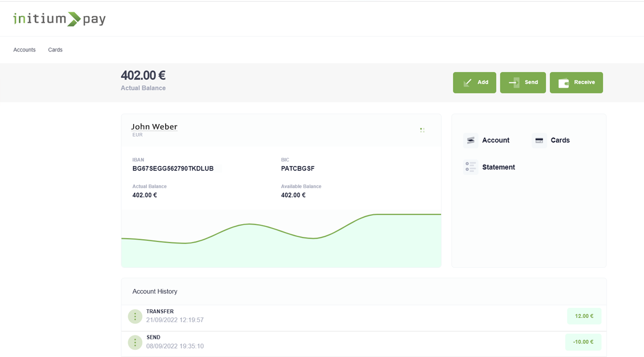The width and height of the screenshot is (644, 357).
Task: Open options menu for TRANSFER transaction
Action: tap(135, 317)
